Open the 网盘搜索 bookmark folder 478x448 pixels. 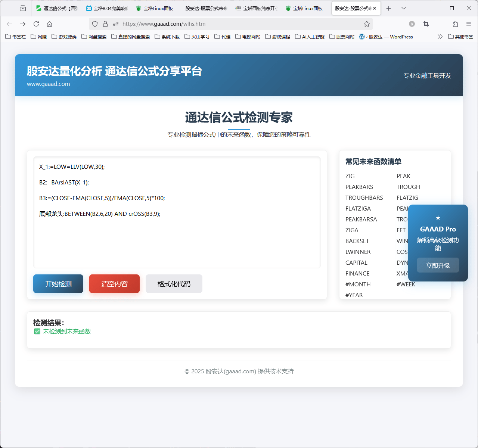(94, 37)
